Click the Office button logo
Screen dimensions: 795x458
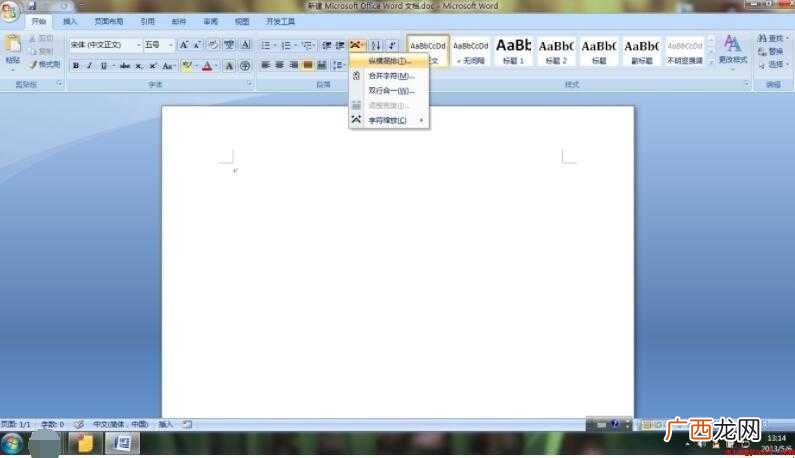click(x=10, y=12)
